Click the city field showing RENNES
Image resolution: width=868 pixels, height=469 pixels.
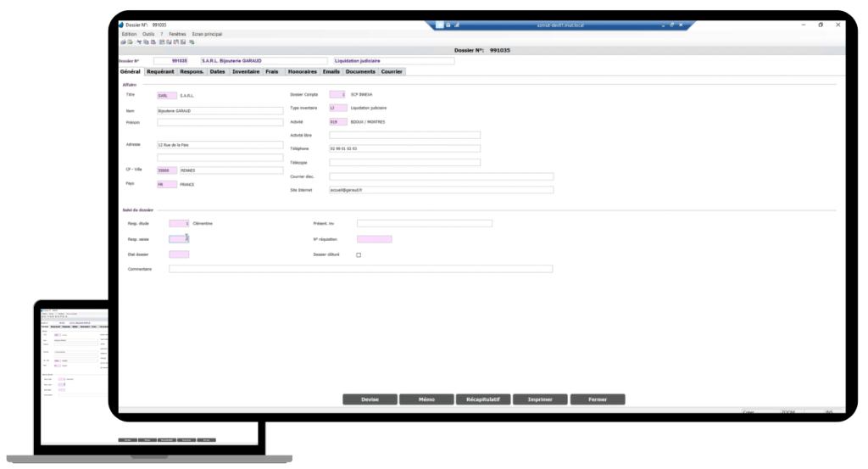point(231,170)
